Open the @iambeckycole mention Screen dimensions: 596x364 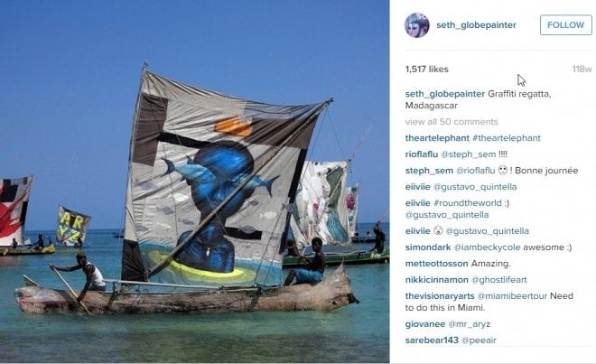click(487, 247)
